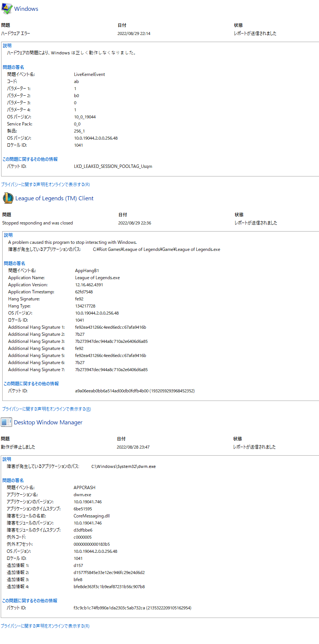
Task: Select the exception code "c0000005"
Action: pyautogui.click(x=83, y=537)
